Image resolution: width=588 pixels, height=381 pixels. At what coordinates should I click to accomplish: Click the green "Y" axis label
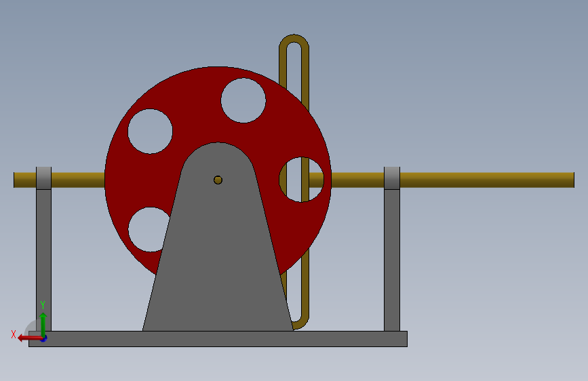[x=43, y=305]
